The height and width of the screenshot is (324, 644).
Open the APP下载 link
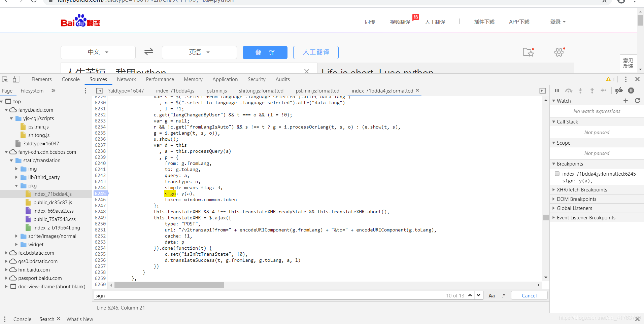pyautogui.click(x=519, y=22)
